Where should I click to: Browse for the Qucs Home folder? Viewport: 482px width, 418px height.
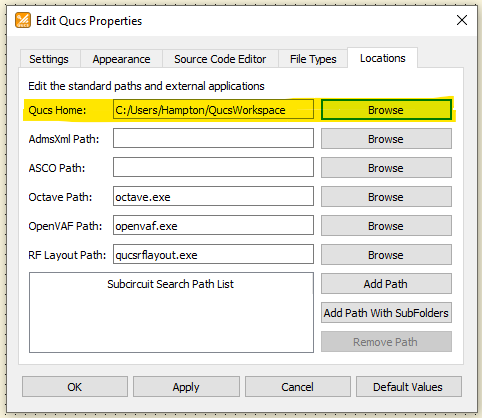[386, 110]
